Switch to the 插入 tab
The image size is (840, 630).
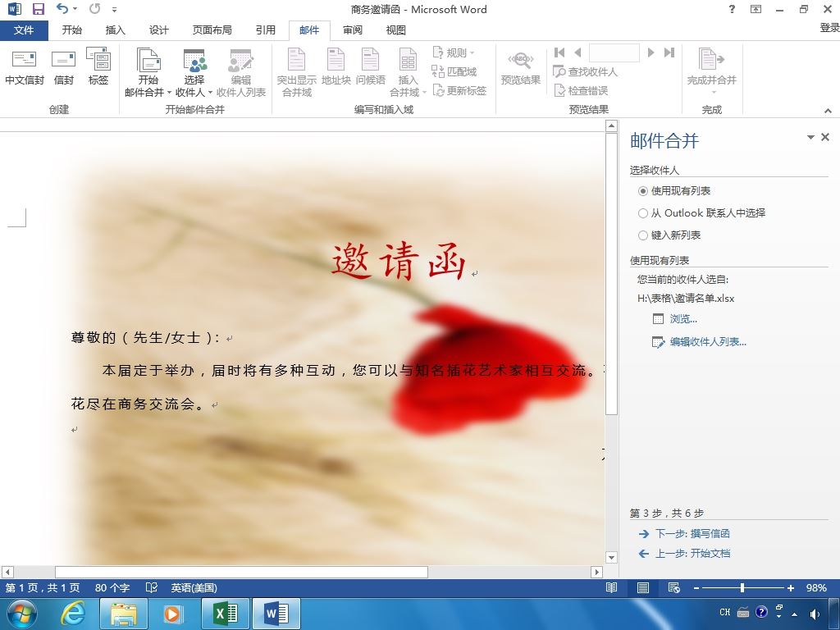(x=115, y=30)
